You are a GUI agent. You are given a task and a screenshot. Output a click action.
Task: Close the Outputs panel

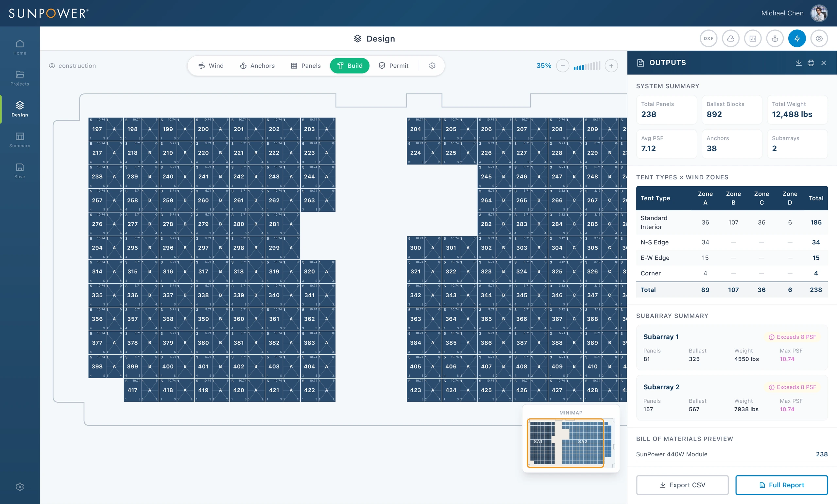click(823, 63)
